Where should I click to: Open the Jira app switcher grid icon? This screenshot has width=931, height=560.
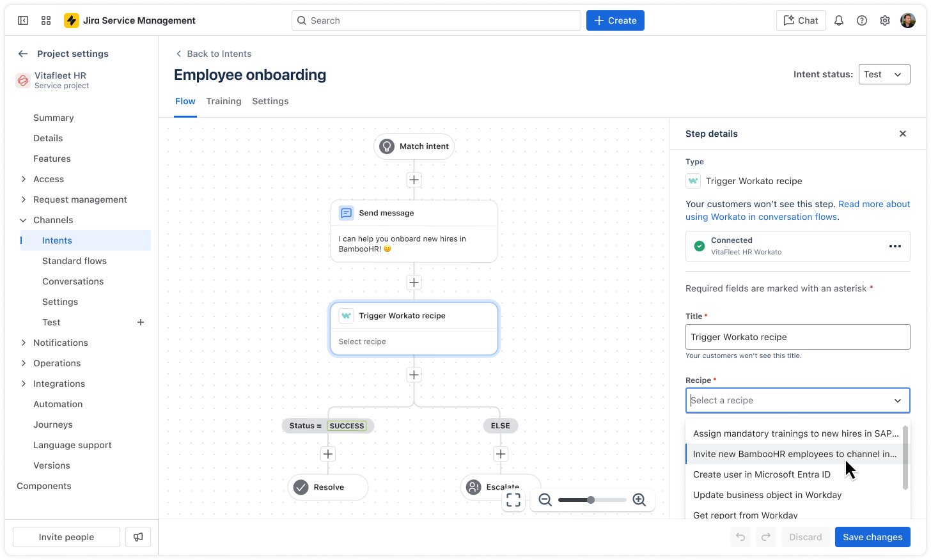pyautogui.click(x=45, y=20)
